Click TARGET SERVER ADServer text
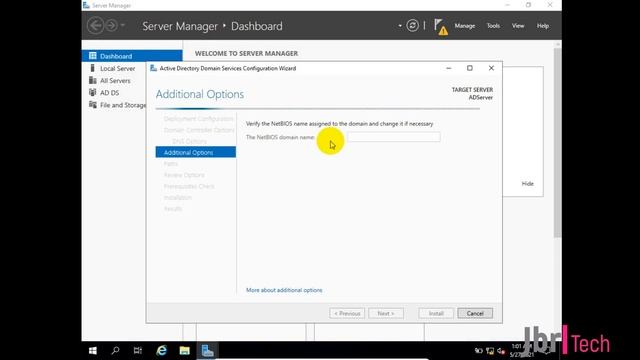This screenshot has height=360, width=640. click(x=472, y=93)
